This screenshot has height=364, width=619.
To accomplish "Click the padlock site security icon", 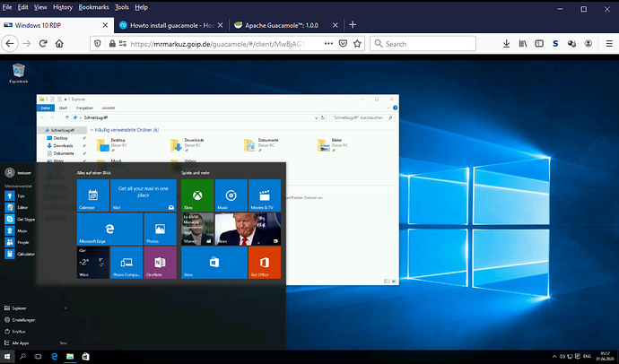I will tap(112, 43).
